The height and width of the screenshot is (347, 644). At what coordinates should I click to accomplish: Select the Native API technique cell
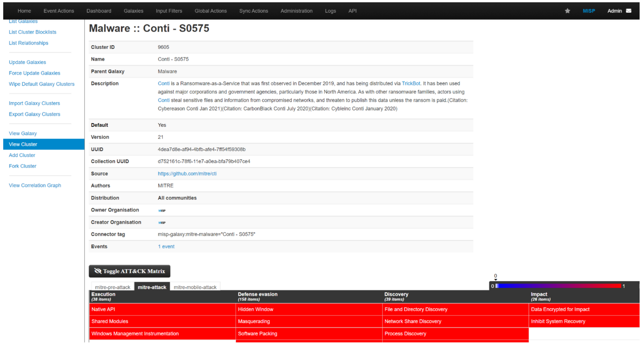click(162, 309)
